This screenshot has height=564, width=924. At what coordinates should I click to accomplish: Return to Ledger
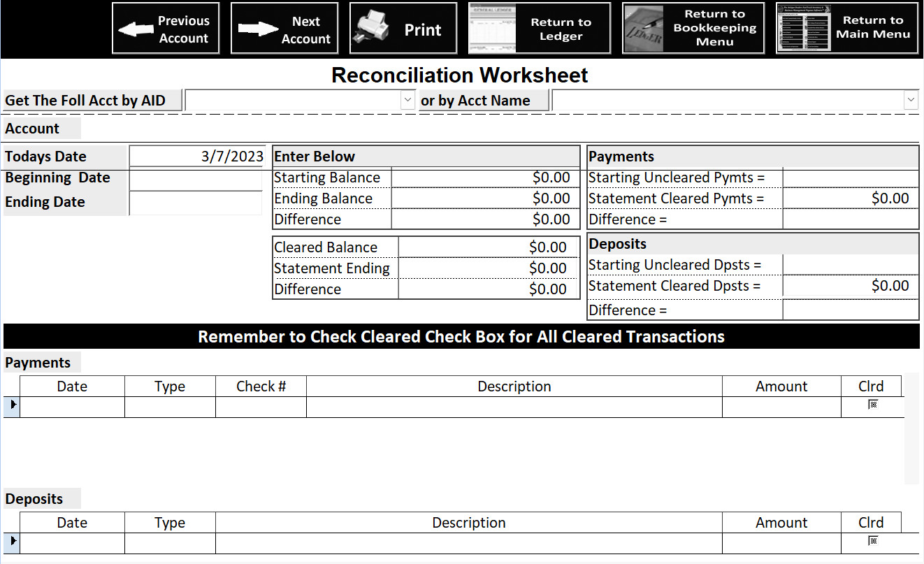[x=539, y=29]
